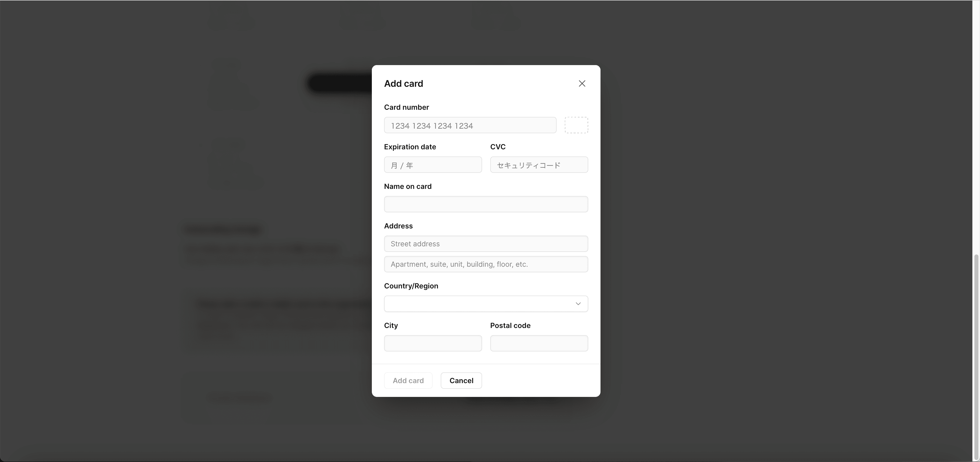Click the CVC security code field
This screenshot has width=980, height=462.
click(539, 165)
